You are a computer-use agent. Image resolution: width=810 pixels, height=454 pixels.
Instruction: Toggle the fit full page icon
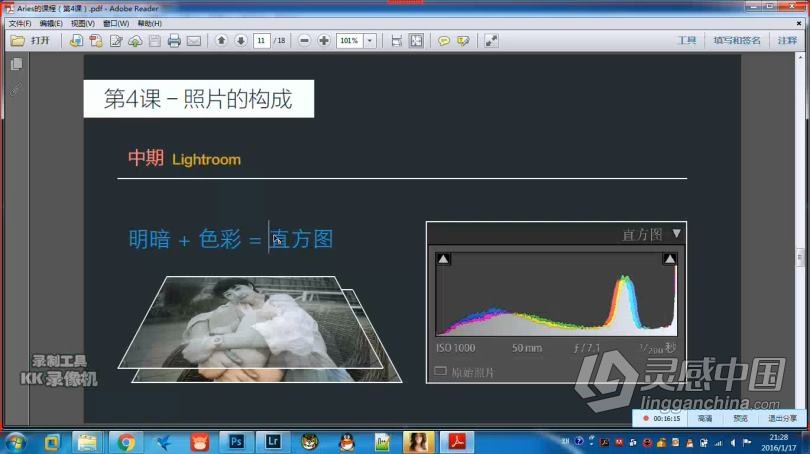416,40
